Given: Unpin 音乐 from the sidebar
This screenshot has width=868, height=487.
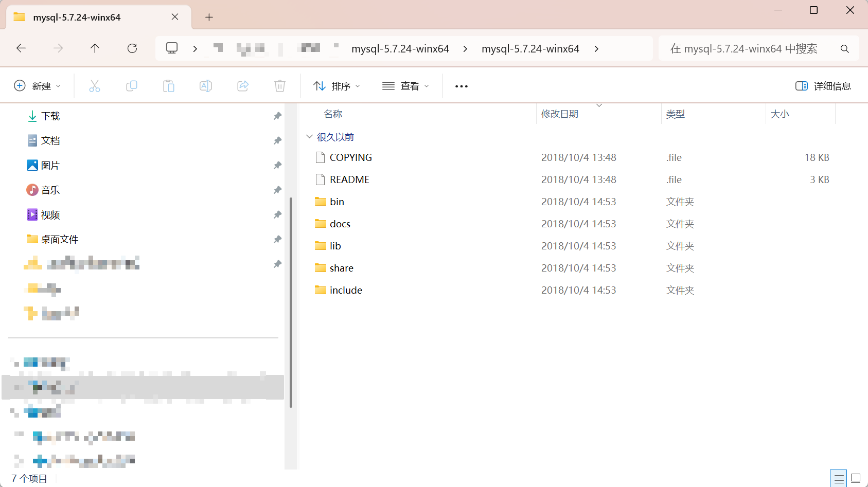Looking at the screenshot, I should 277,190.
